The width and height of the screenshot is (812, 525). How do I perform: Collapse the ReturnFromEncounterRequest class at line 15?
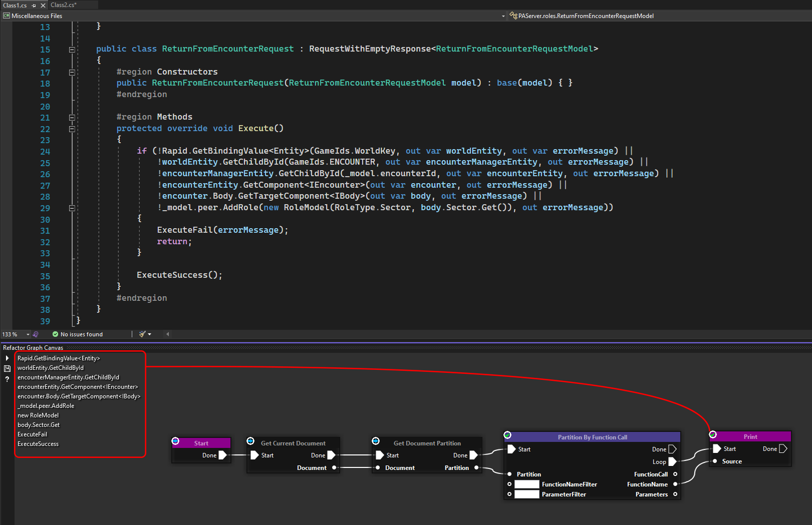72,50
